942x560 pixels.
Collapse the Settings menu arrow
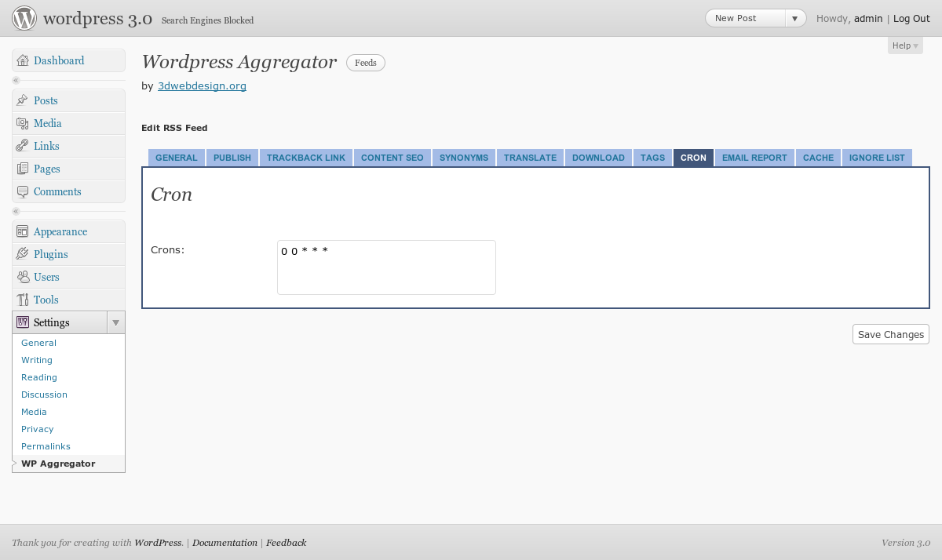click(115, 322)
